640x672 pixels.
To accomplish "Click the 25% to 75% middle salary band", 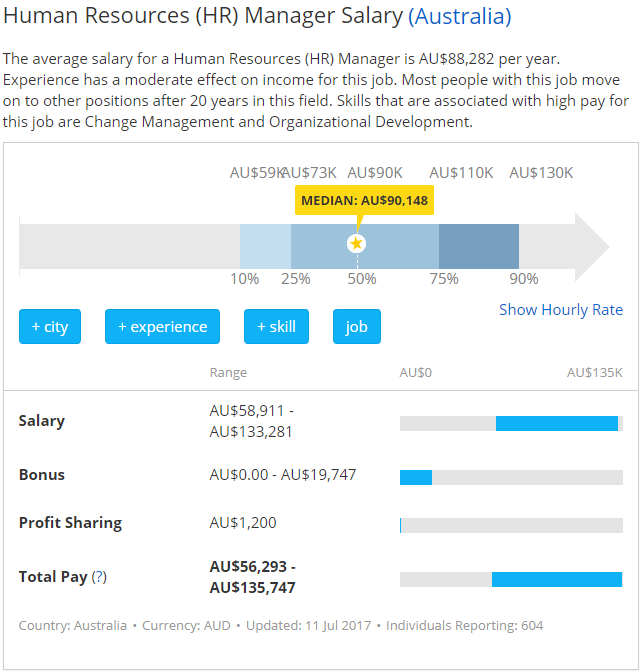I will (x=365, y=246).
